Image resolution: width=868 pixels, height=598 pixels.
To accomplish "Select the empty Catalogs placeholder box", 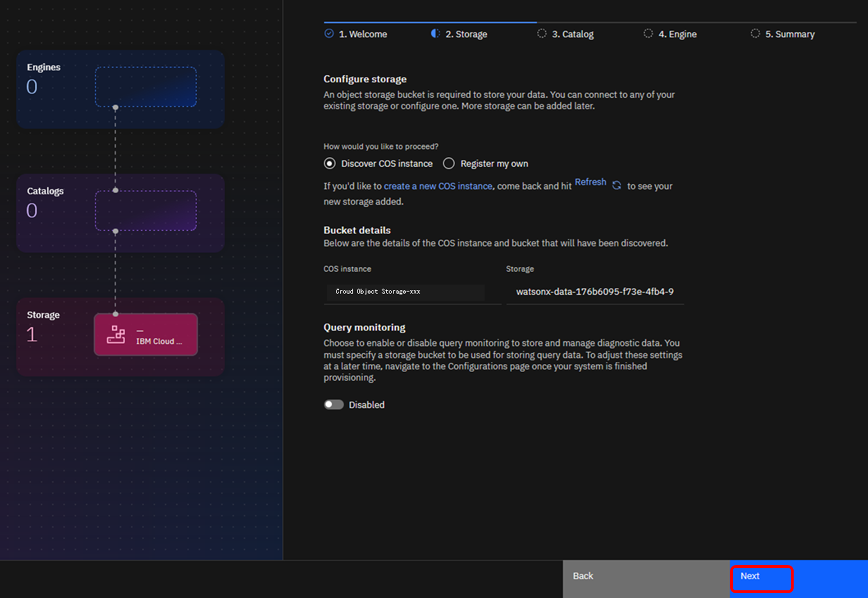I will pyautogui.click(x=146, y=210).
